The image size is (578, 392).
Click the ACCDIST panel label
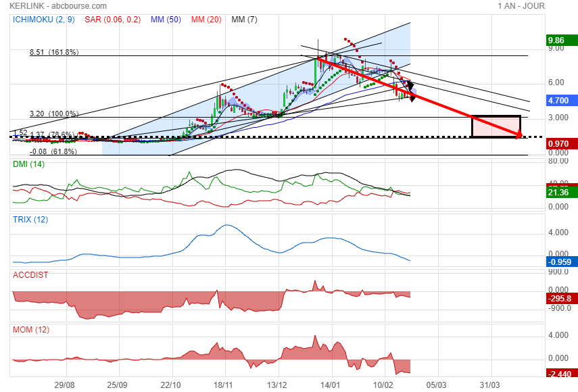coord(30,275)
